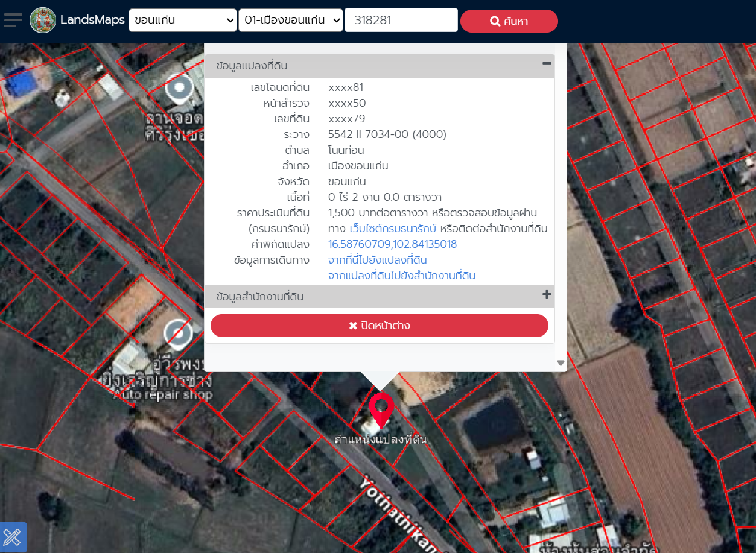Collapse ข้อมูลแปลงที่ดิน using the minus icon
This screenshot has width=756, height=553.
[547, 64]
